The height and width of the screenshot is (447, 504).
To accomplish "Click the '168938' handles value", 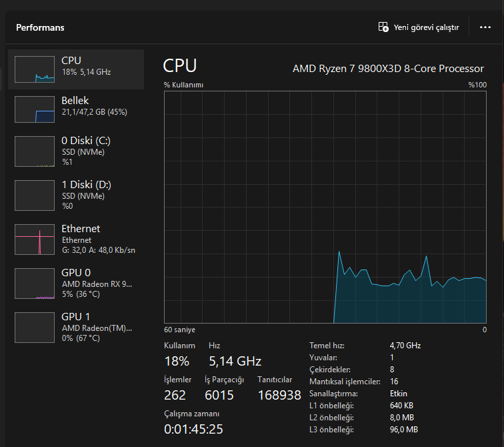I will pyautogui.click(x=279, y=395).
